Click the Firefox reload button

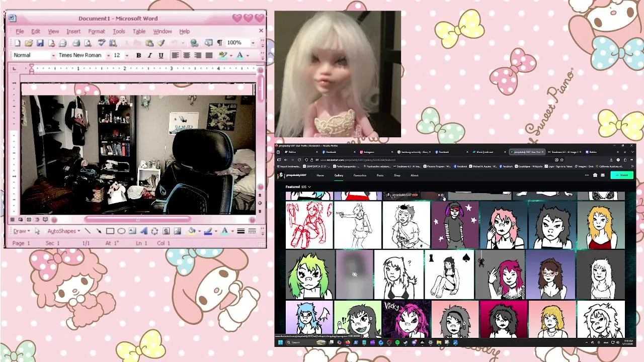point(299,160)
